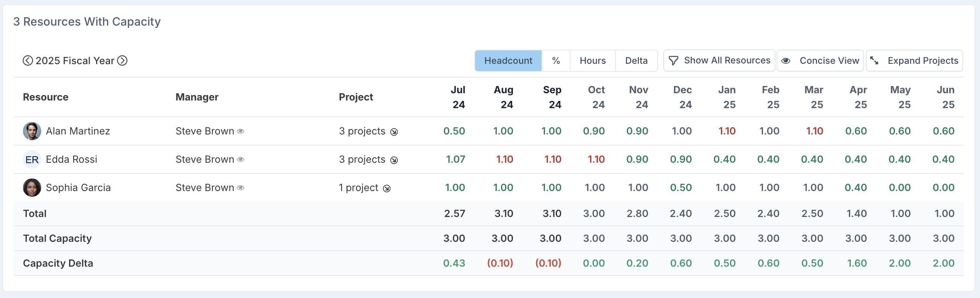980x298 pixels.
Task: Go to the next fiscal year
Action: [x=122, y=61]
